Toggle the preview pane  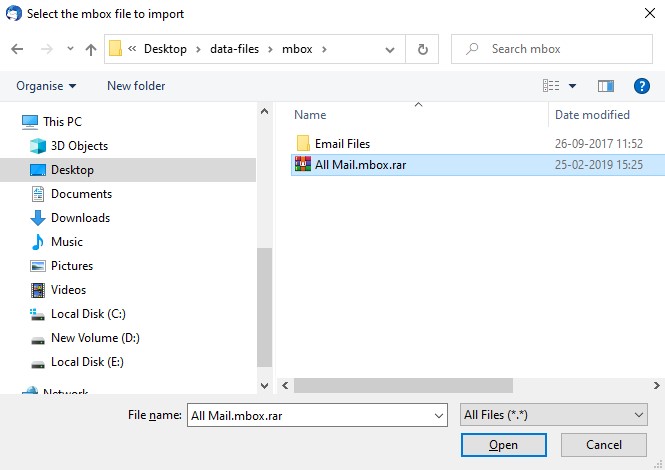pos(606,86)
